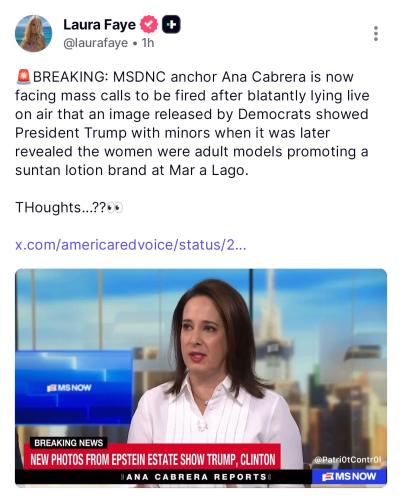This screenshot has width=402, height=500.
Task: Open the Laura Faye display name
Action: [x=99, y=25]
